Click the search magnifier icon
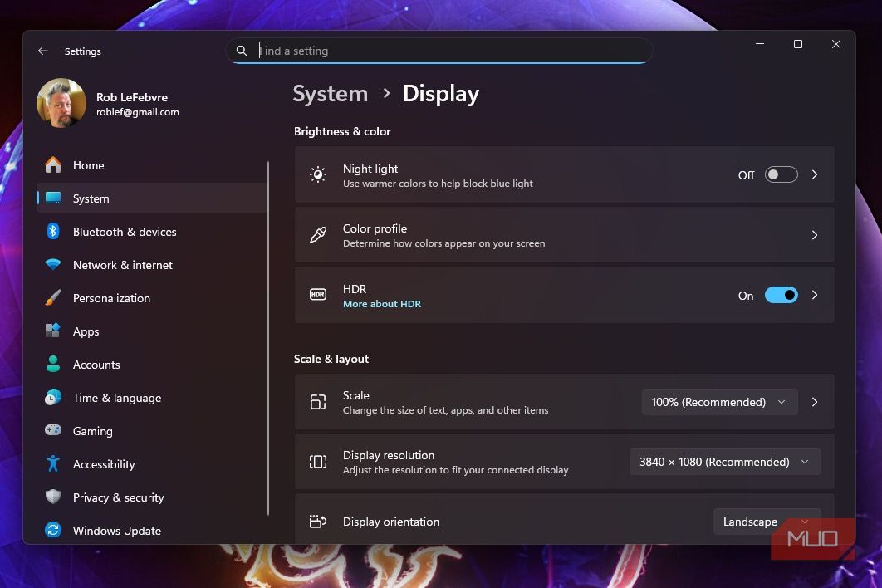 click(242, 51)
